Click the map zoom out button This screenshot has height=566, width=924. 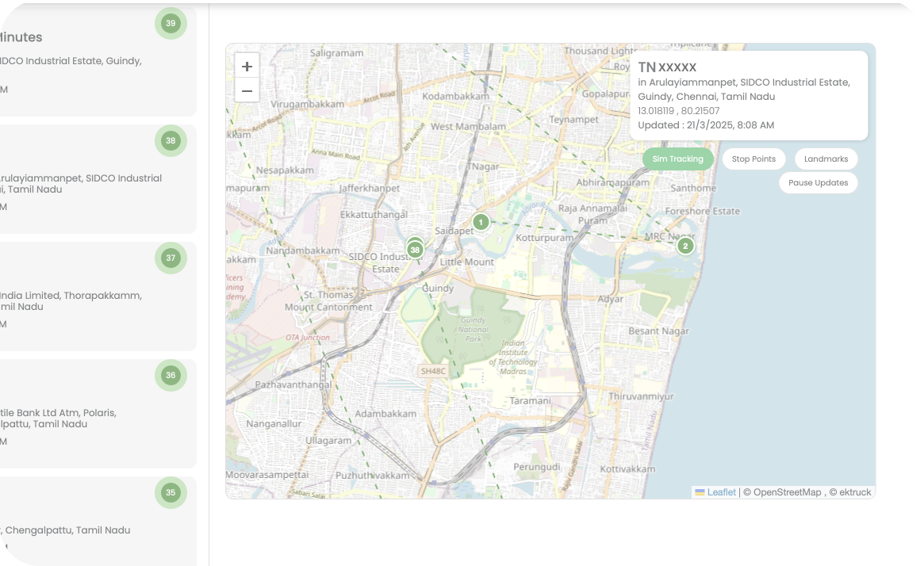coord(247,90)
